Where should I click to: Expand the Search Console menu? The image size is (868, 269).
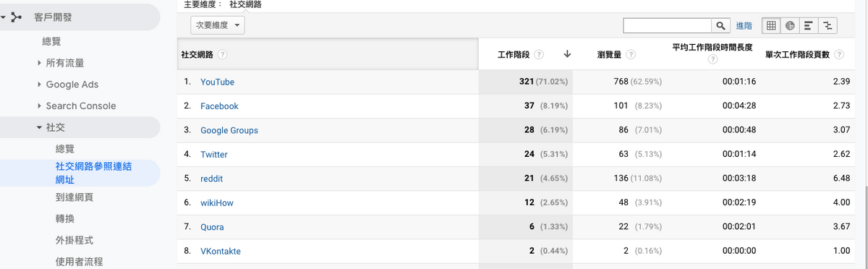39,106
